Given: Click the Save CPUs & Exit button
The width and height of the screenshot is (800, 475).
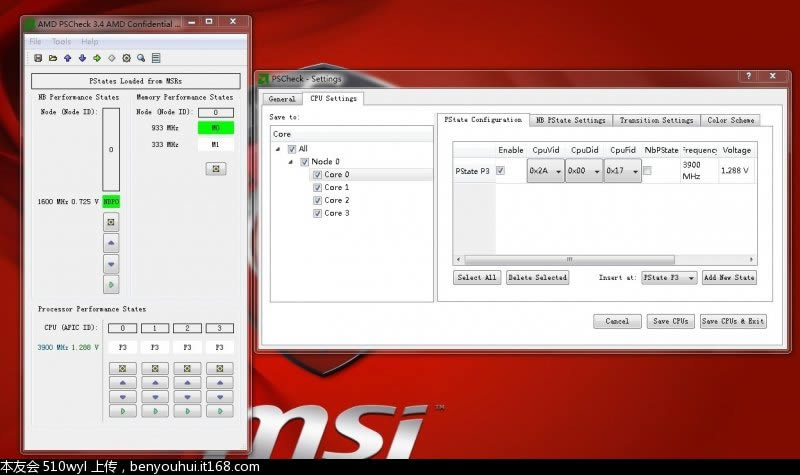Looking at the screenshot, I should pyautogui.click(x=733, y=321).
